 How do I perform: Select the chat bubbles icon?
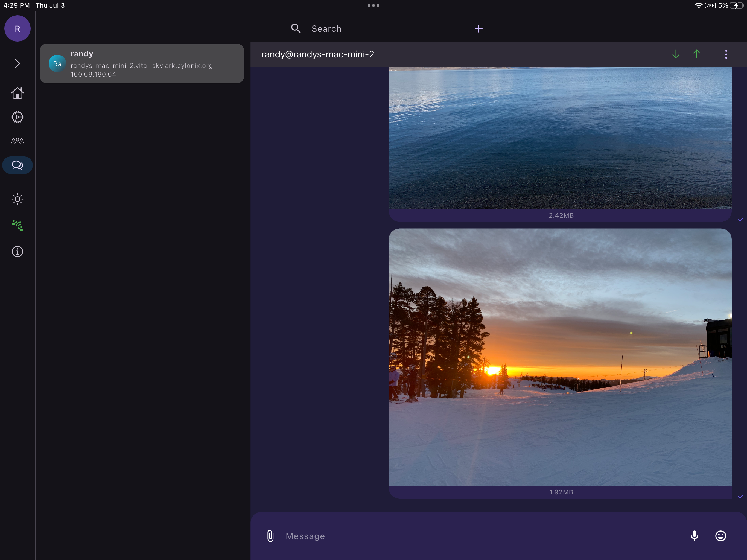pyautogui.click(x=17, y=165)
